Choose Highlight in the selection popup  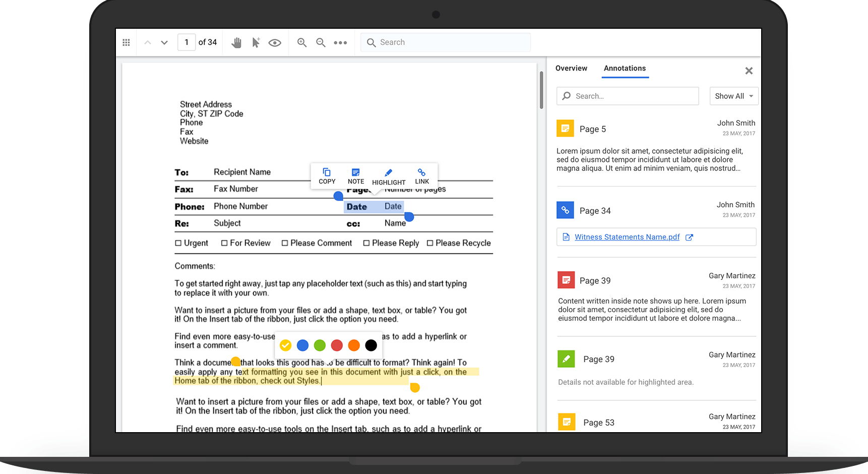coord(389,176)
